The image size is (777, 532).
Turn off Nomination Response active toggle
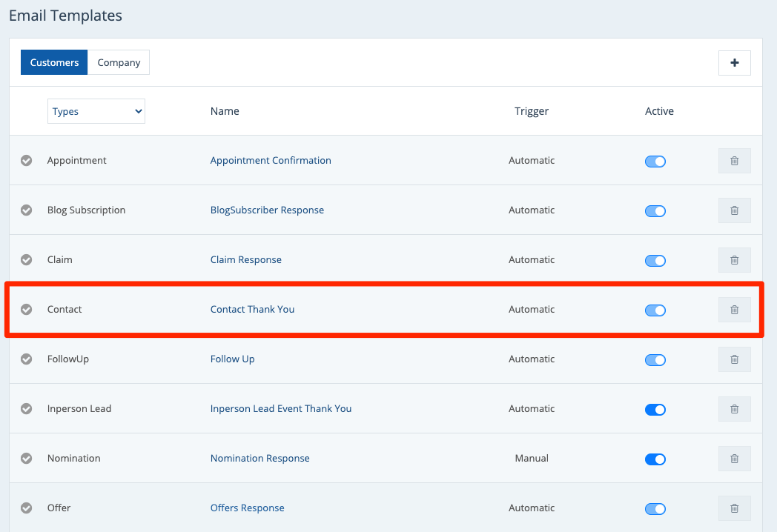pos(655,459)
